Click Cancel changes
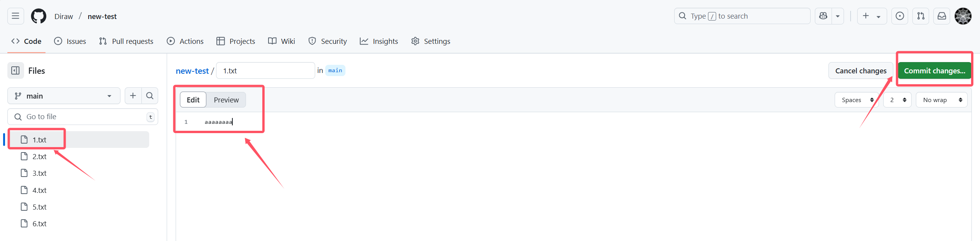Screen dimensions: 980x241 861,71
